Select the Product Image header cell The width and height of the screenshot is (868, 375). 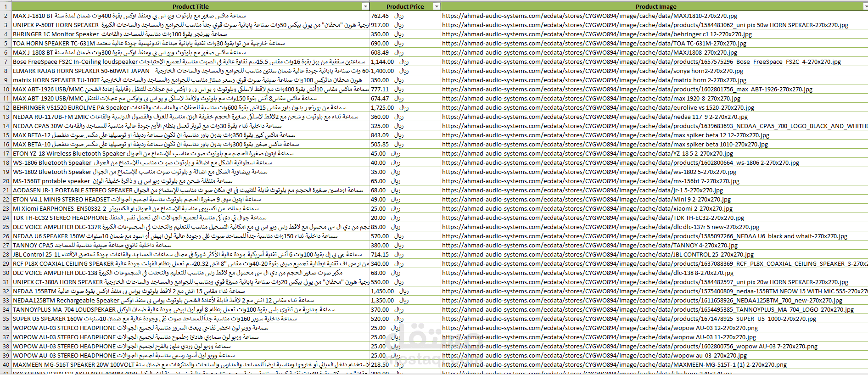click(655, 6)
